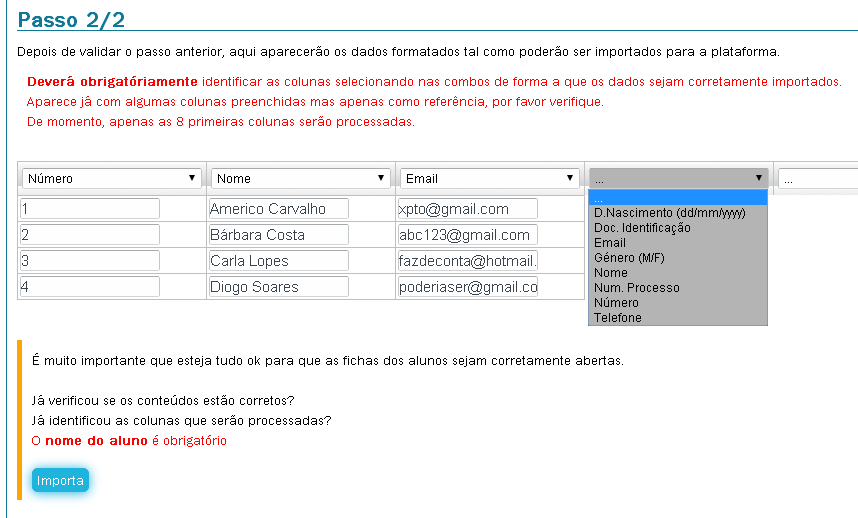858x518 pixels.
Task: Open the Número column dropdown
Action: click(111, 178)
